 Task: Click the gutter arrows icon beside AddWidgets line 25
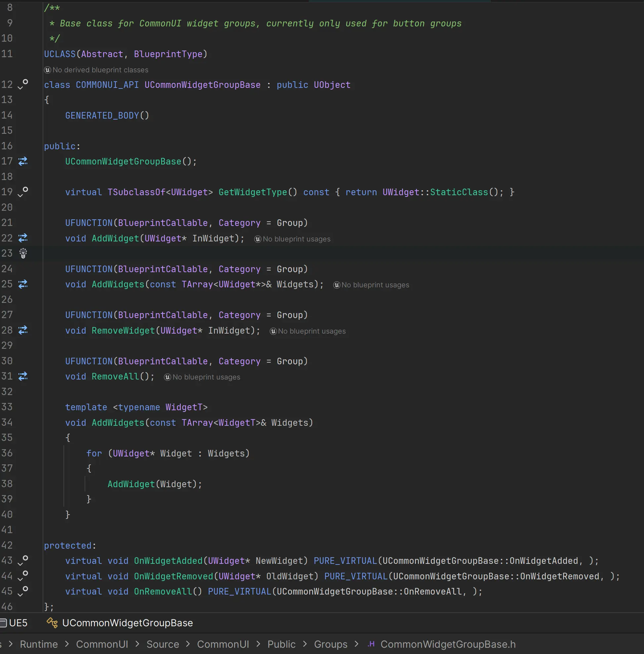click(23, 284)
